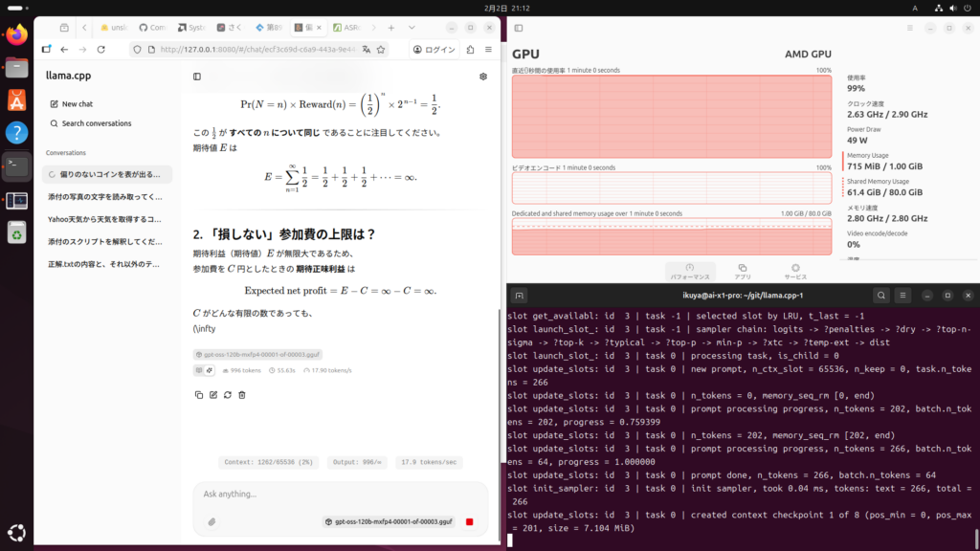Image resolution: width=980 pixels, height=551 pixels.
Task: Start a New chat
Action: (x=77, y=103)
